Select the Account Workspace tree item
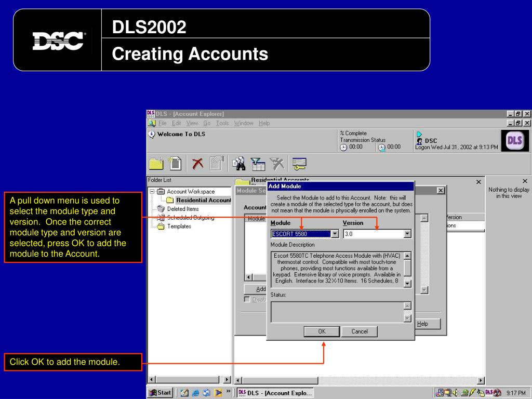Viewport: 532px width, 399px height. (191, 192)
